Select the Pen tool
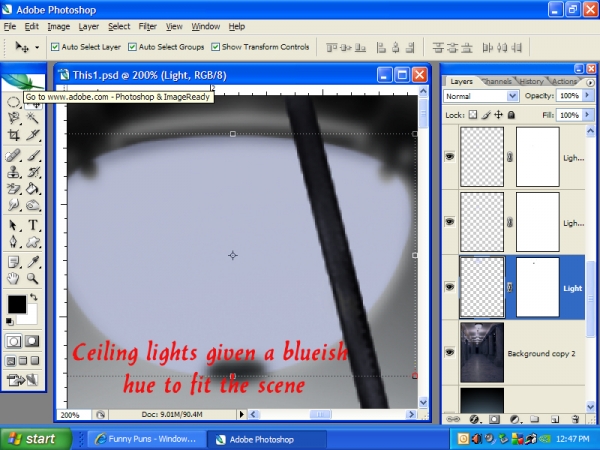The height and width of the screenshot is (450, 600). click(13, 242)
